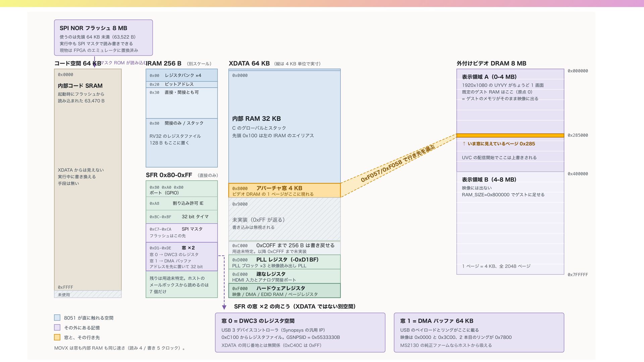The image size is (644, 362).
Task: Click the SPI マスタ SFR block
Action: point(181,233)
